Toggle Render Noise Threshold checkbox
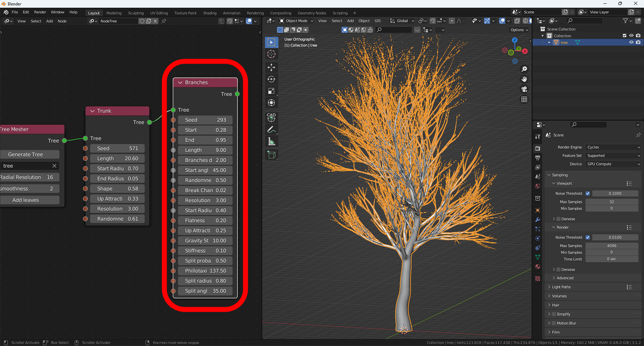The height and width of the screenshot is (346, 644). click(x=588, y=237)
